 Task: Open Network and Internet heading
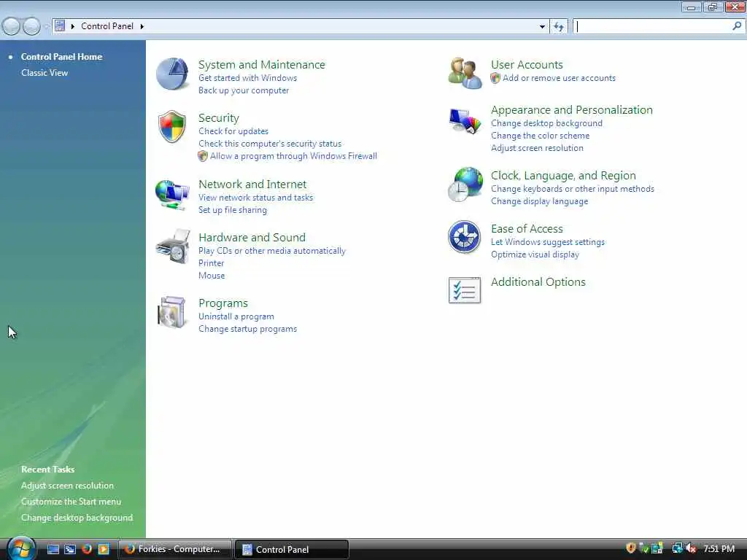(252, 184)
